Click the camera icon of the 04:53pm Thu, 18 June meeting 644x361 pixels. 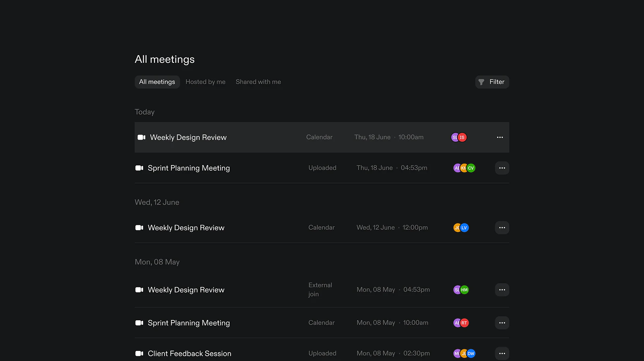tap(139, 168)
